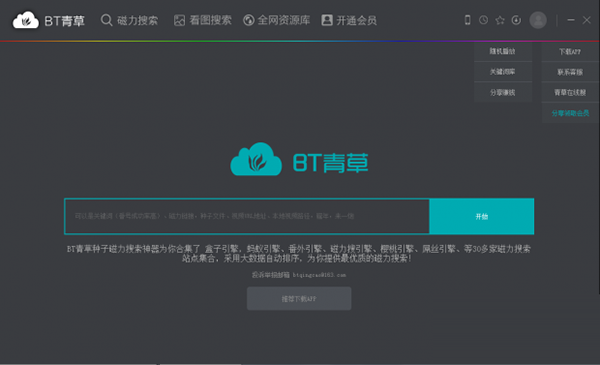Screen dimensions: 600x365
Task: Open the 关键词库 entry
Action: click(503, 72)
